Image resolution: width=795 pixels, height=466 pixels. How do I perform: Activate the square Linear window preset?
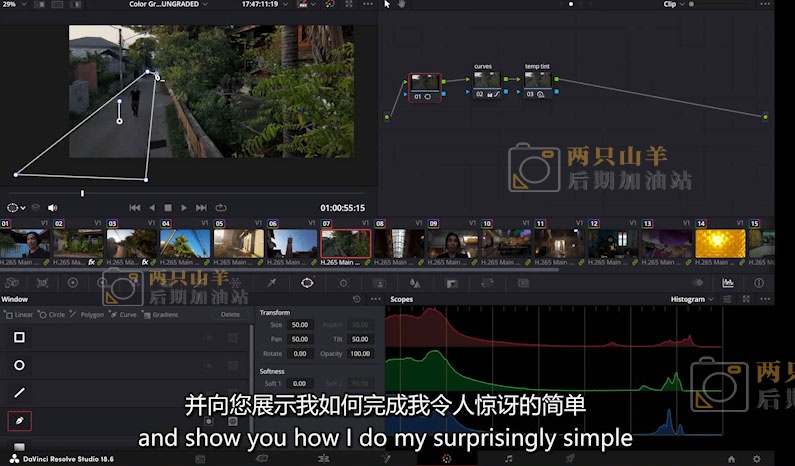(19, 337)
